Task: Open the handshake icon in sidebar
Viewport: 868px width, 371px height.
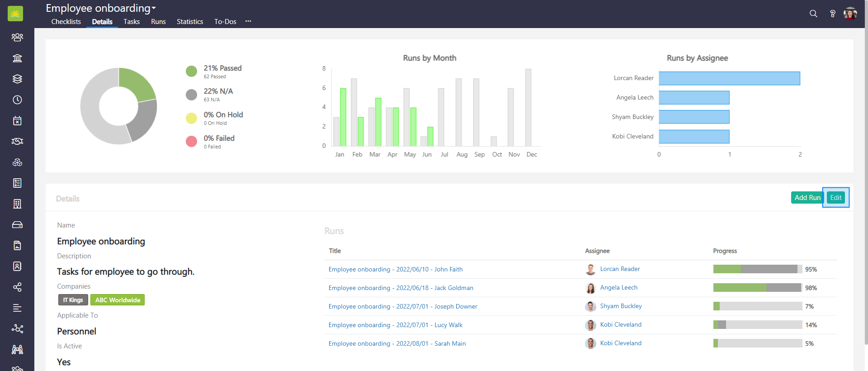Action: click(x=17, y=141)
